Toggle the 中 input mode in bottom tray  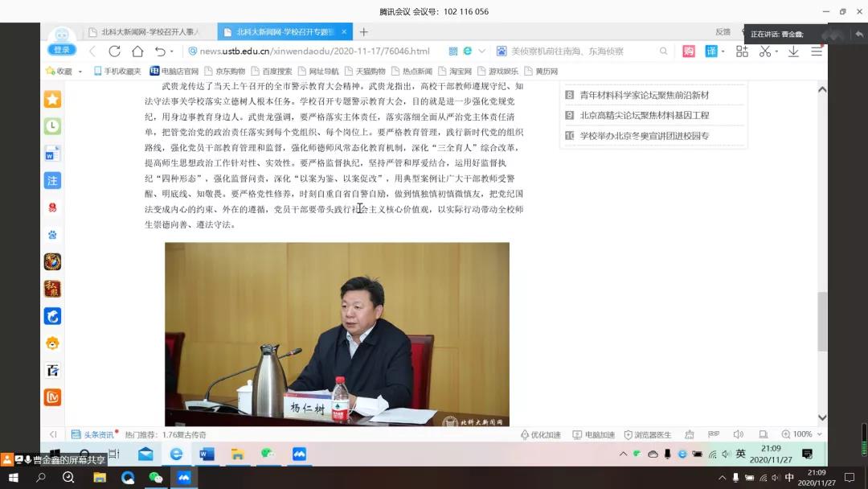click(x=789, y=478)
